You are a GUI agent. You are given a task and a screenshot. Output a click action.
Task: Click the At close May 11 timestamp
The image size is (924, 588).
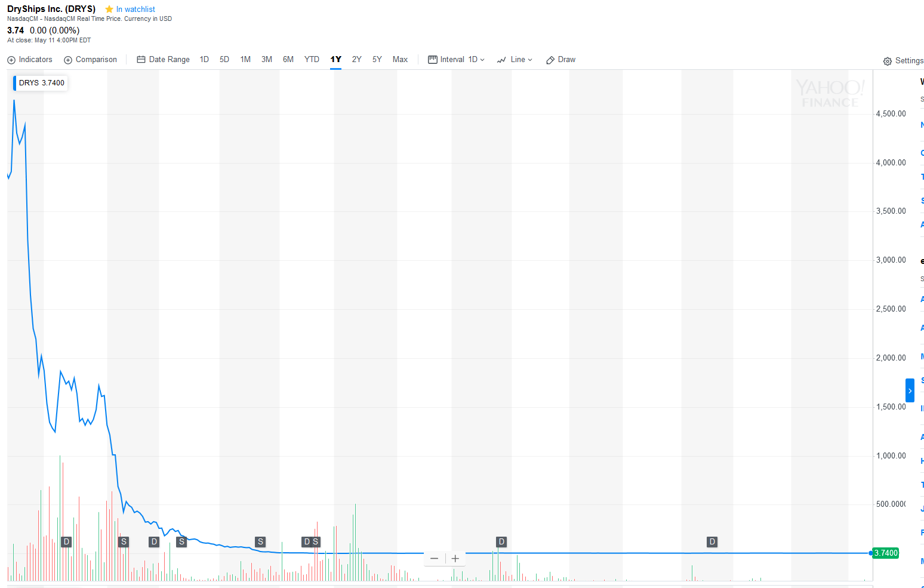coord(49,41)
